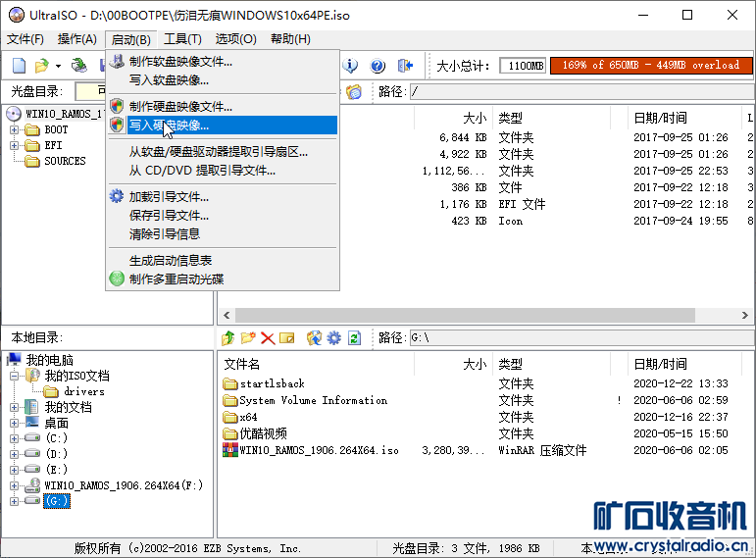Choose 写入软盘映像... menu entry
This screenshot has width=756, height=558.
(x=223, y=80)
